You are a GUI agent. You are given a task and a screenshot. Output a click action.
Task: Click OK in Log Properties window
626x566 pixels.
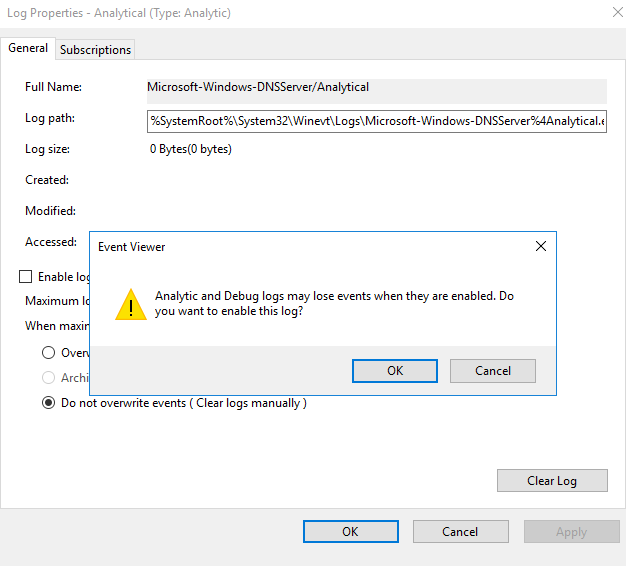351,532
